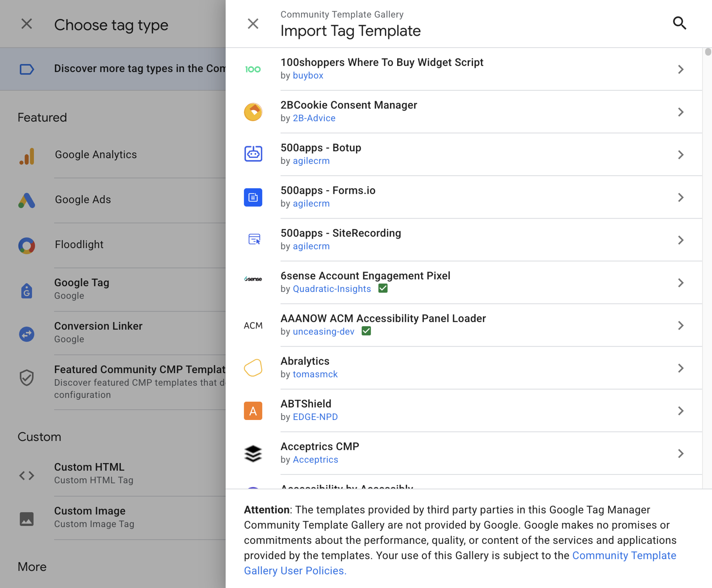
Task: Click the 100shoppers template logo icon
Action: 253,69
